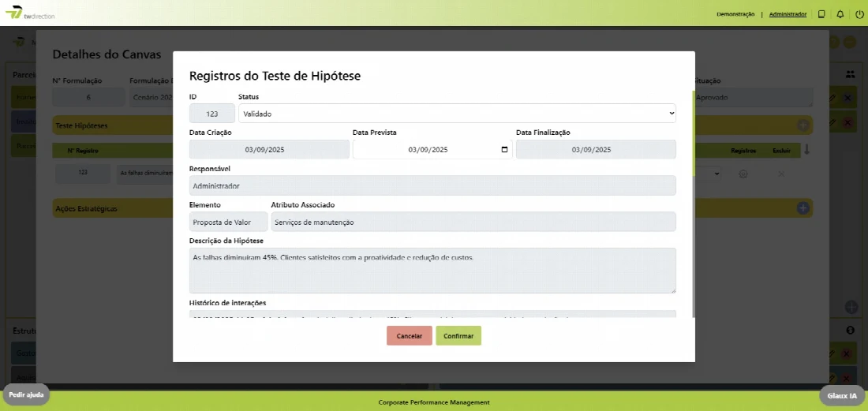Viewport: 868px width, 411px height.
Task: Click the Responsável field with Administrador
Action: (x=432, y=186)
